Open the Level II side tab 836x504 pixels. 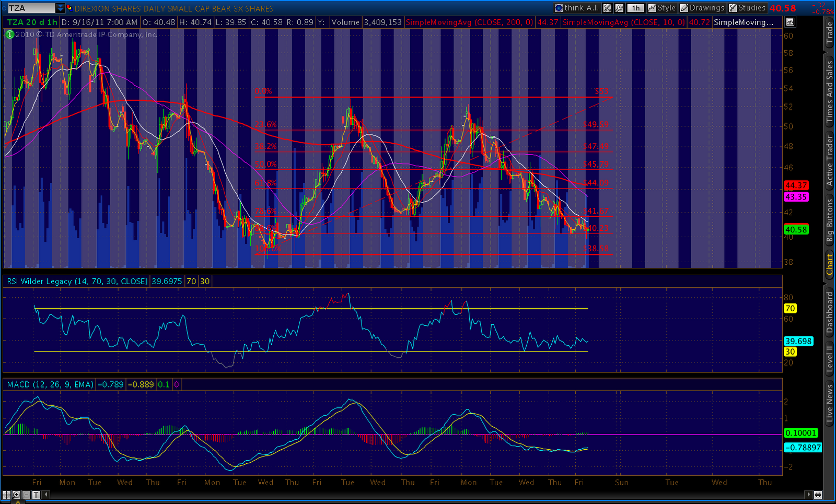coord(830,358)
